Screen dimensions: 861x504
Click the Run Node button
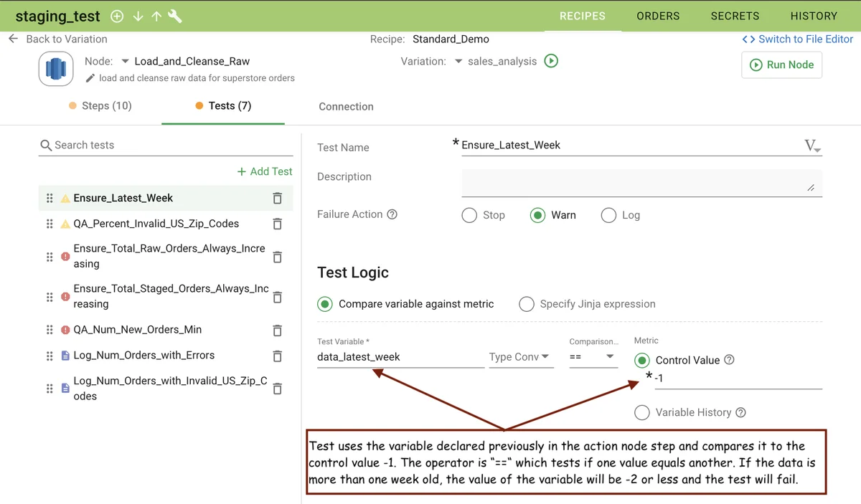pos(781,65)
